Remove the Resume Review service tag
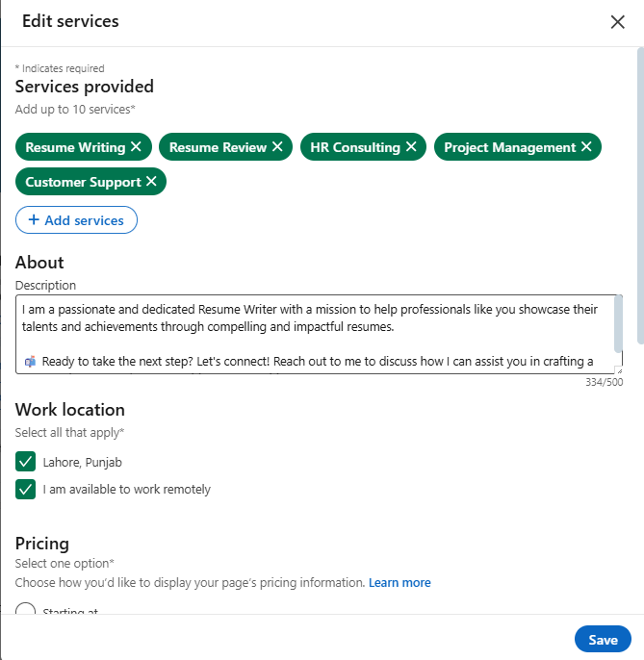Viewport: 644px width, 660px height. pyautogui.click(x=277, y=146)
